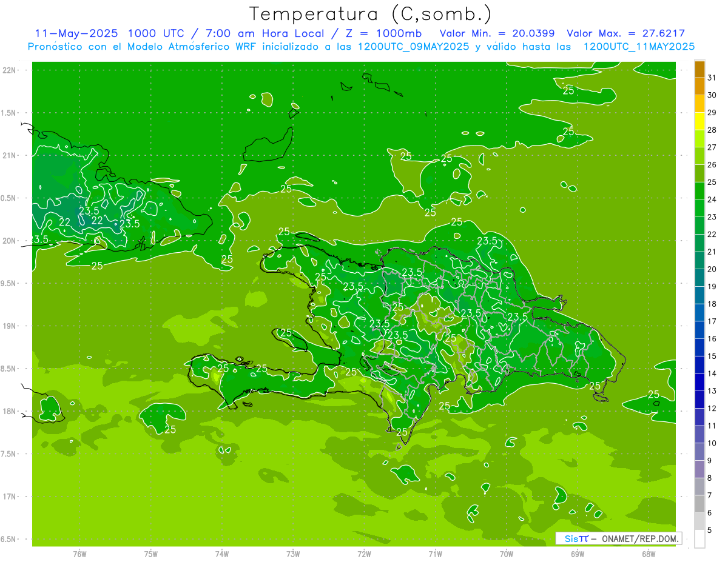Image resolution: width=728 pixels, height=562 pixels.
Task: Click the "17N" latitude axis label
Action: [x=9, y=497]
